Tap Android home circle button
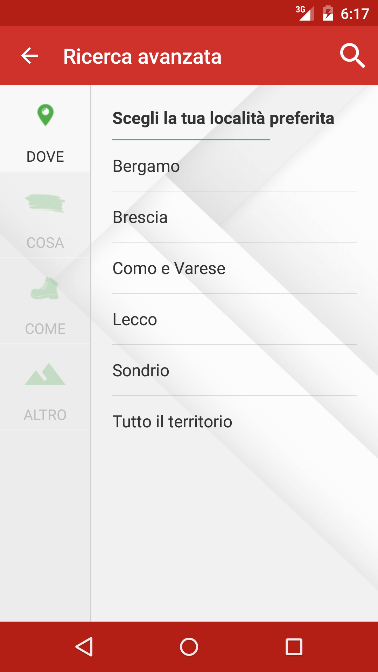The width and height of the screenshot is (378, 672). pos(189,647)
